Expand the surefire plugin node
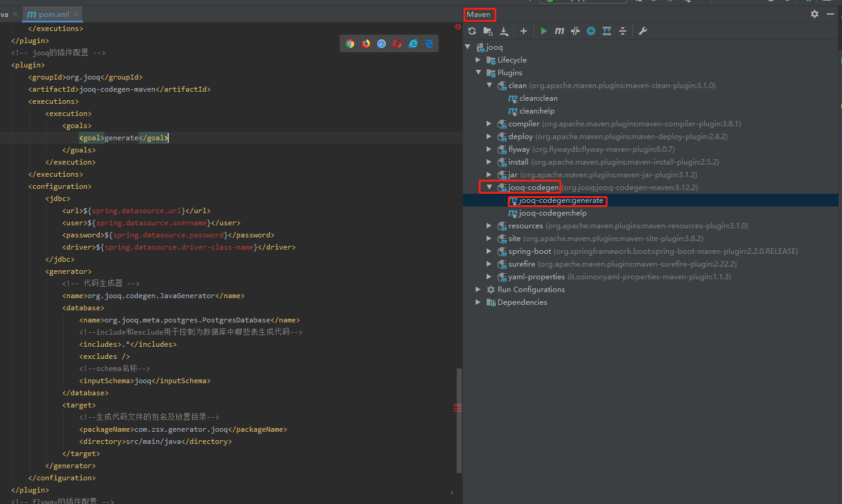 (x=490, y=264)
